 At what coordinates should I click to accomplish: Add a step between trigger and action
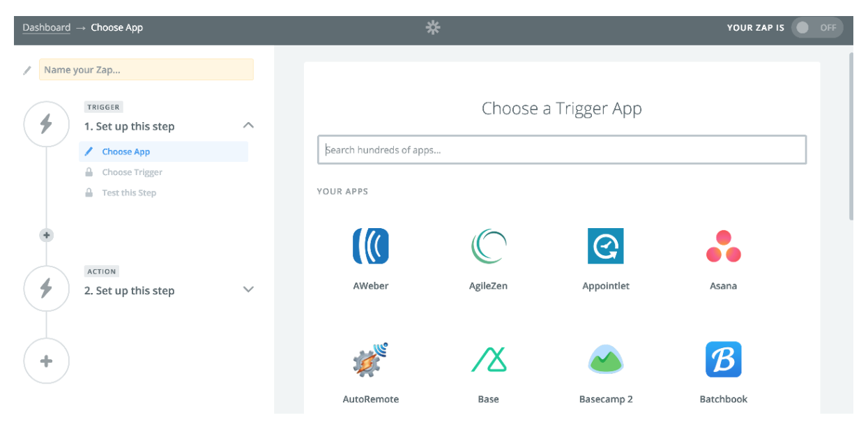click(x=47, y=235)
